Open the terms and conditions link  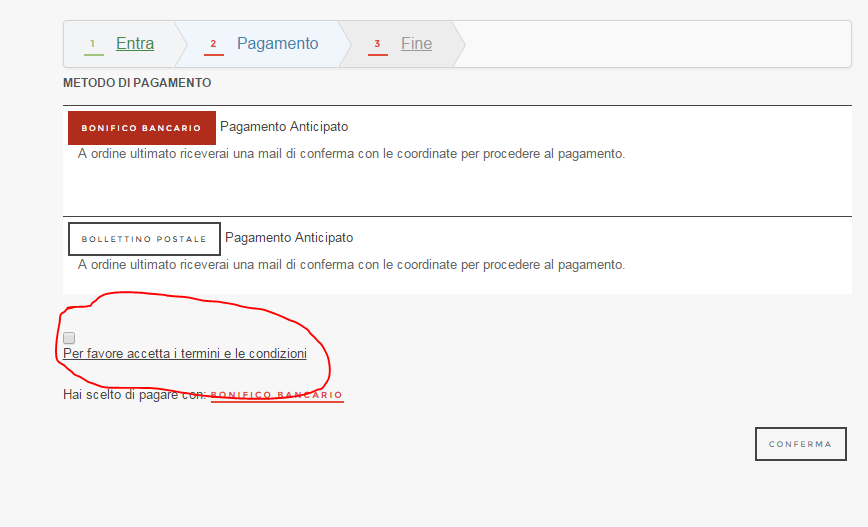pyautogui.click(x=185, y=354)
